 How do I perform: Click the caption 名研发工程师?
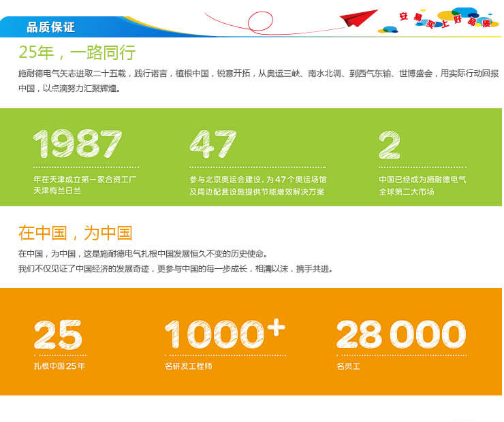[x=189, y=366]
